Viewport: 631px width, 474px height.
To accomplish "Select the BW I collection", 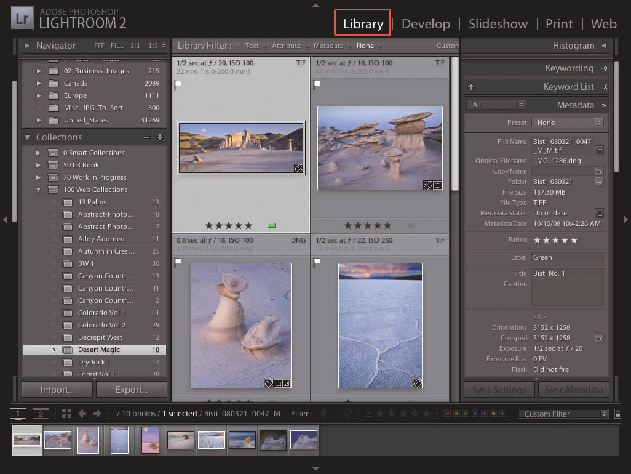I will pos(94,264).
